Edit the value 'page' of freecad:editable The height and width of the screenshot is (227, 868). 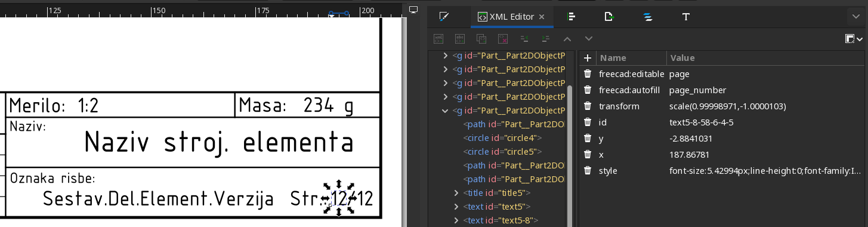pyautogui.click(x=679, y=74)
